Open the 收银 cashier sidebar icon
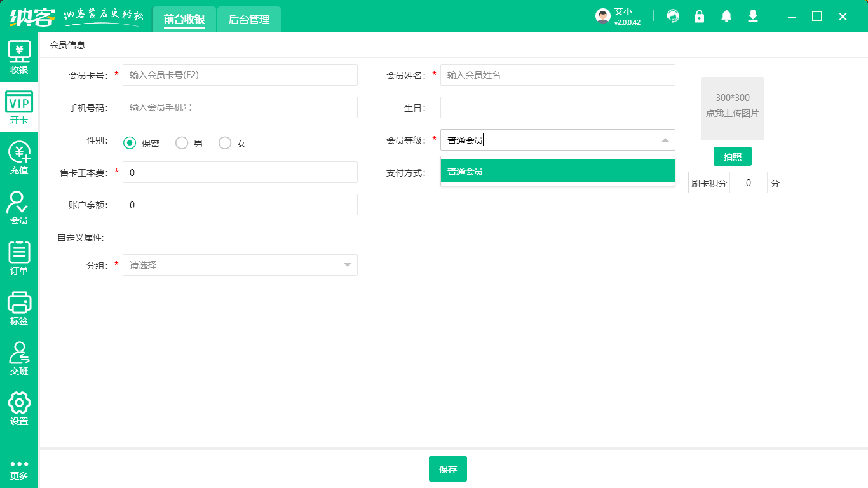 pos(19,57)
